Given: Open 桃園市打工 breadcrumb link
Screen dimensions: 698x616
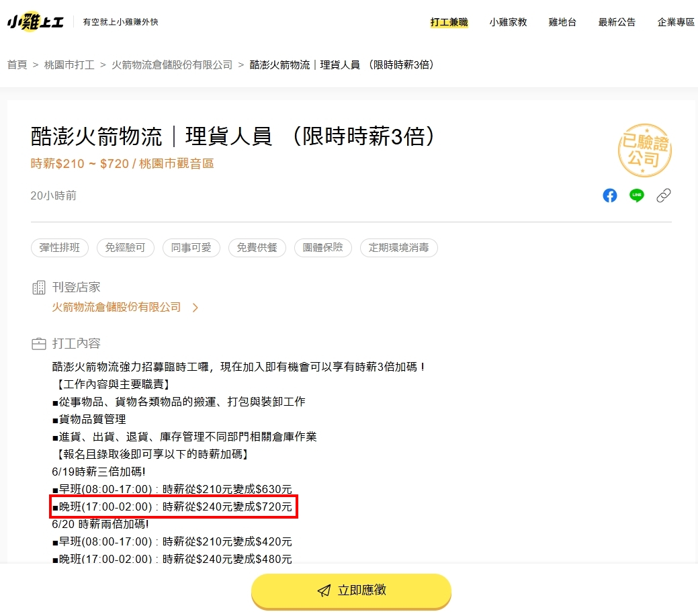Looking at the screenshot, I should pos(69,65).
